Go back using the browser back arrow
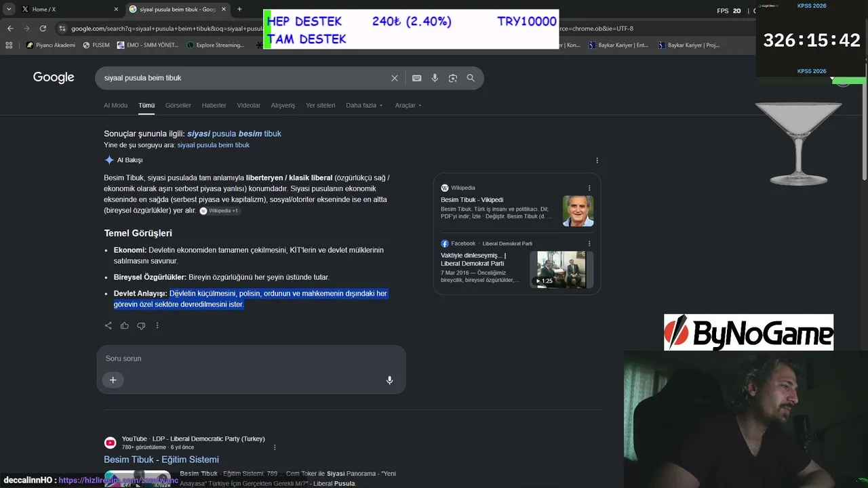This screenshot has height=488, width=868. (10, 28)
